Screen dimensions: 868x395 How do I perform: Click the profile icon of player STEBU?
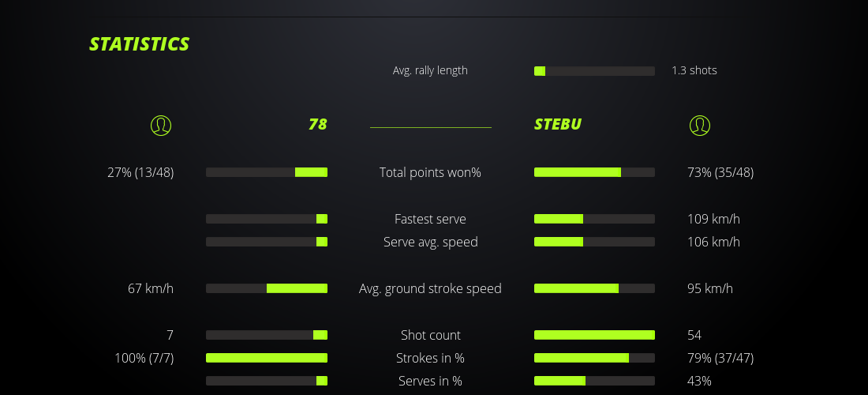coord(700,125)
